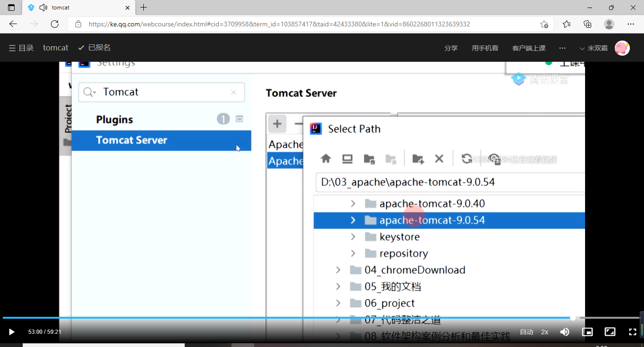Open the 自动 quality selector
The height and width of the screenshot is (347, 644).
[526, 332]
